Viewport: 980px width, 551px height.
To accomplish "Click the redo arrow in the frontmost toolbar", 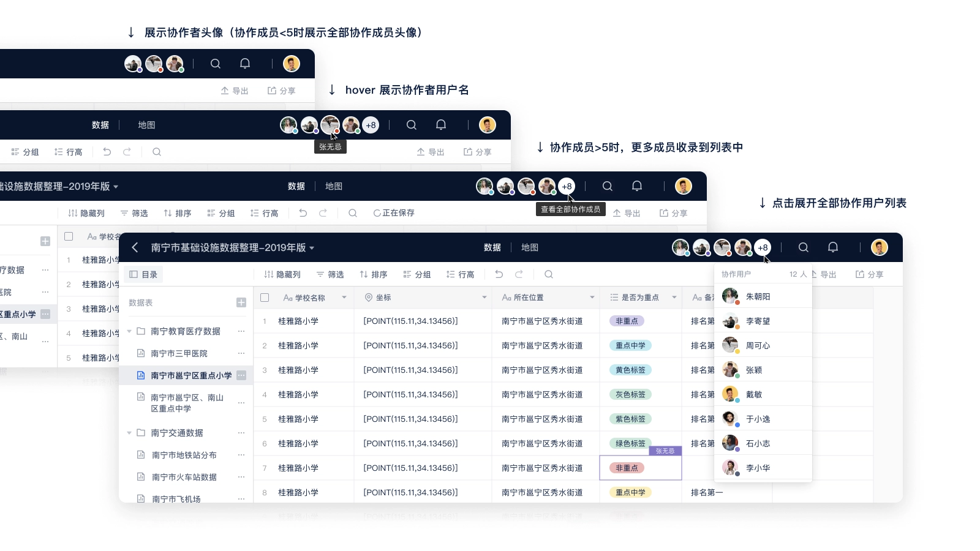I will [x=519, y=274].
